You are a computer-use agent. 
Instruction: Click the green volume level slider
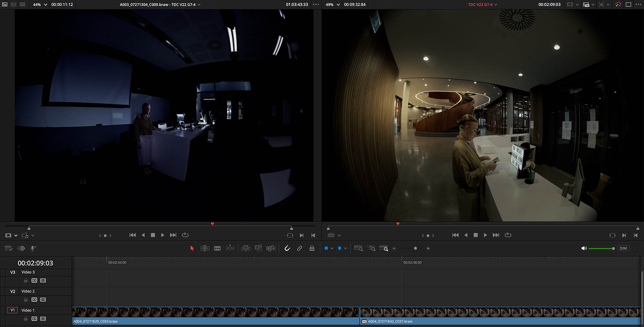pos(601,249)
